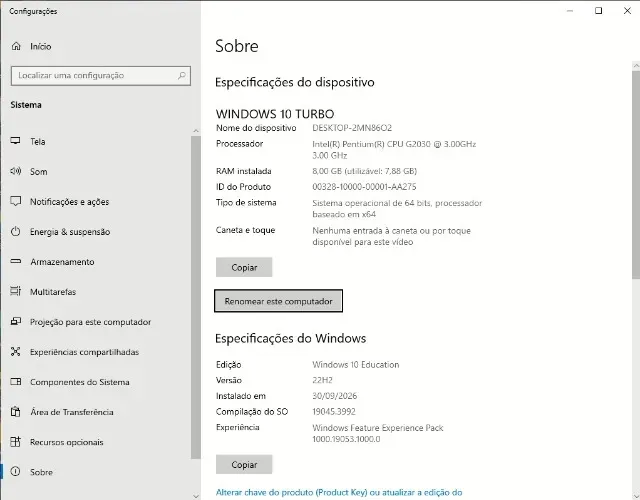Click the Multitarefas icon
This screenshot has width=640, height=500.
(x=16, y=291)
